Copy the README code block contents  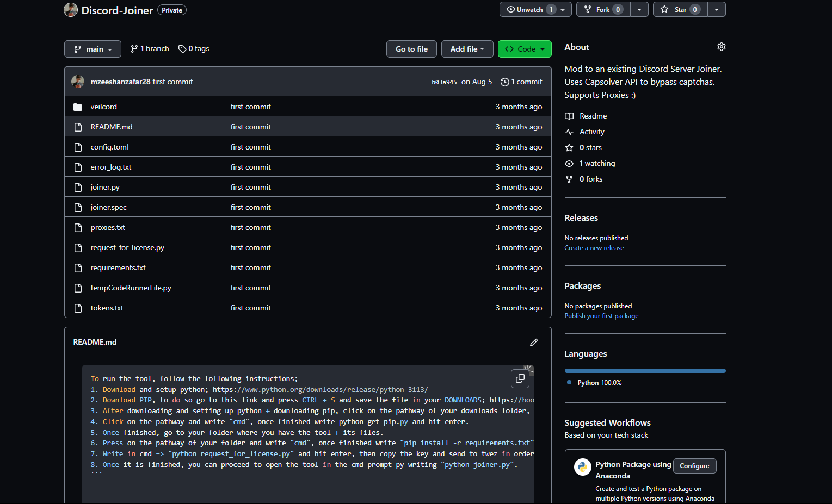coord(520,378)
